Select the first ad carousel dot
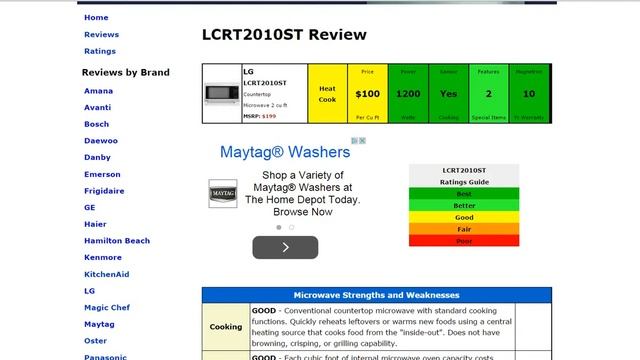The image size is (640, 360). click(279, 227)
